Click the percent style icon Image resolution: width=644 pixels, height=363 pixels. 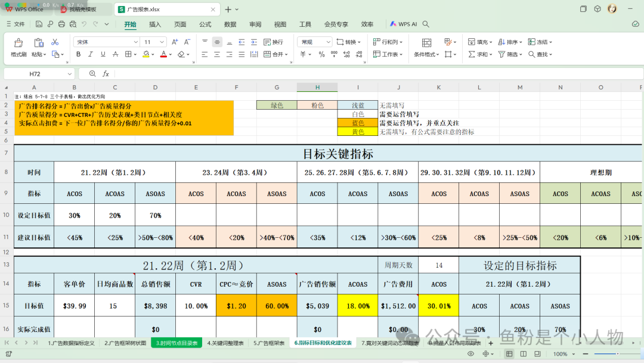click(321, 54)
